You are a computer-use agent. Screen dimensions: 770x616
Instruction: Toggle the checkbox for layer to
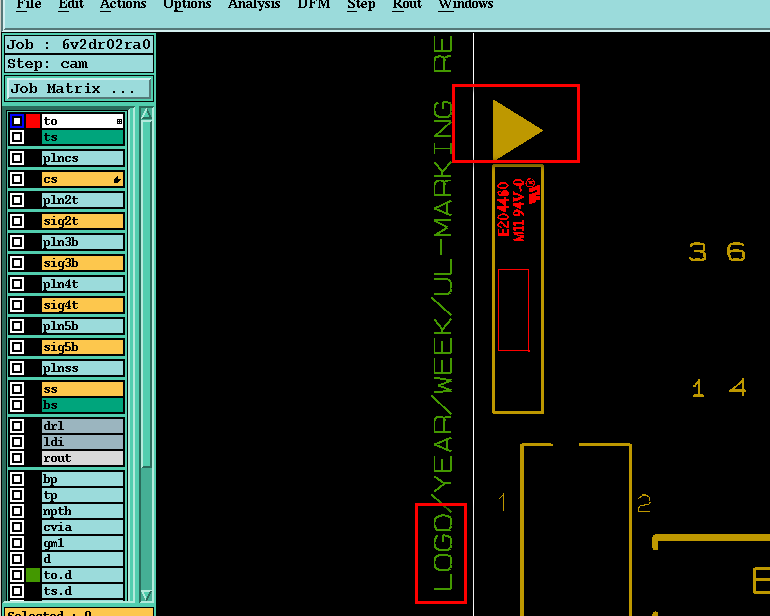(x=17, y=121)
